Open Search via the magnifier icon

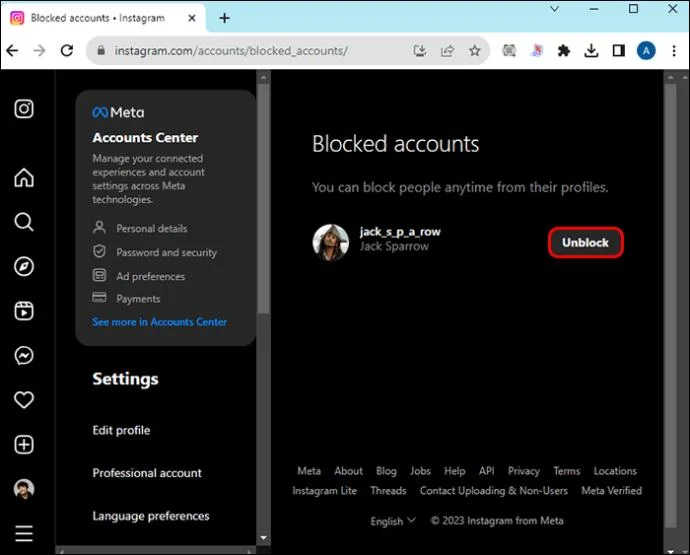point(24,222)
